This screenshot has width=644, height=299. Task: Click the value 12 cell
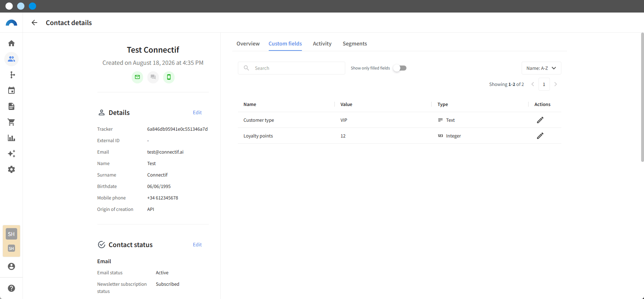(343, 136)
